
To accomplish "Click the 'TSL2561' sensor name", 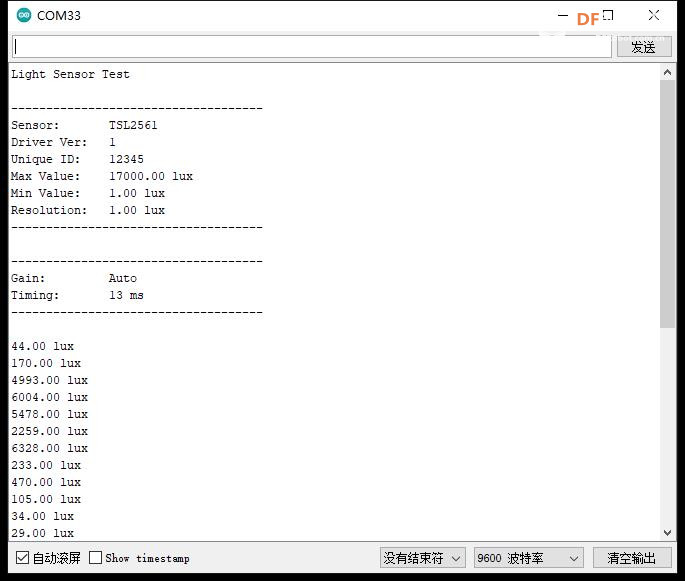I will (133, 125).
